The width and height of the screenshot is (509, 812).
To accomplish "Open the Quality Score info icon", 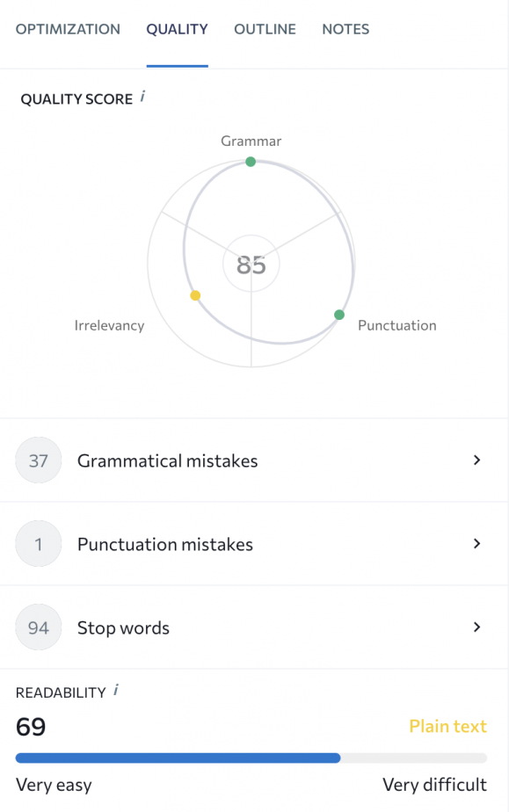I will [142, 98].
